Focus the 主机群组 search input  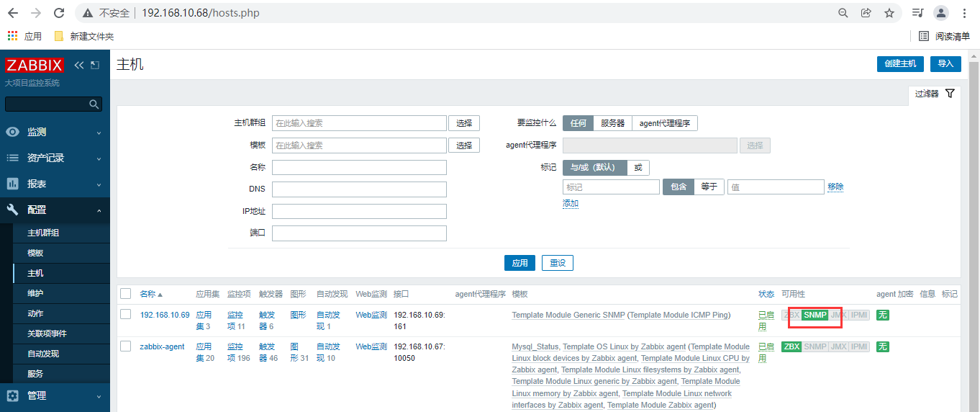pos(359,123)
